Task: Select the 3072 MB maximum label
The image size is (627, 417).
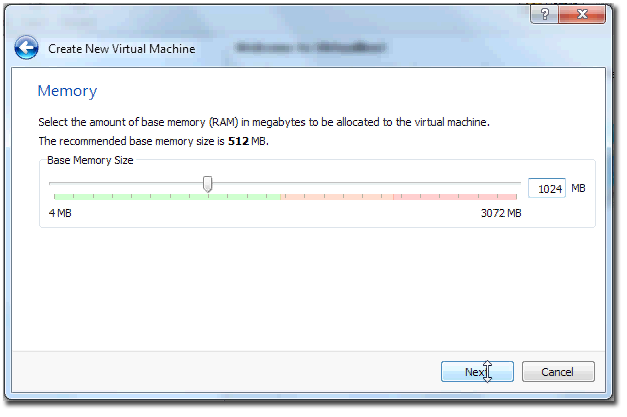Action: point(501,213)
